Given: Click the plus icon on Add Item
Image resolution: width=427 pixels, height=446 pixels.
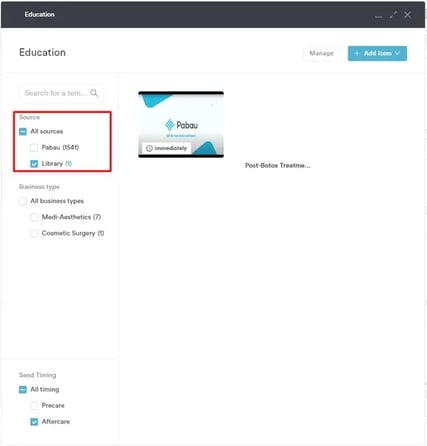Looking at the screenshot, I should click(x=357, y=53).
